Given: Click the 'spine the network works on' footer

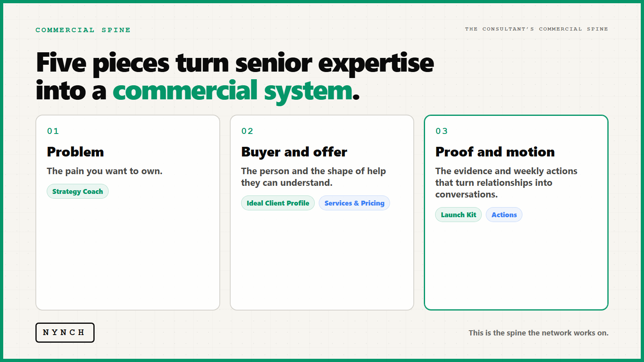Looking at the screenshot, I should pos(539,333).
